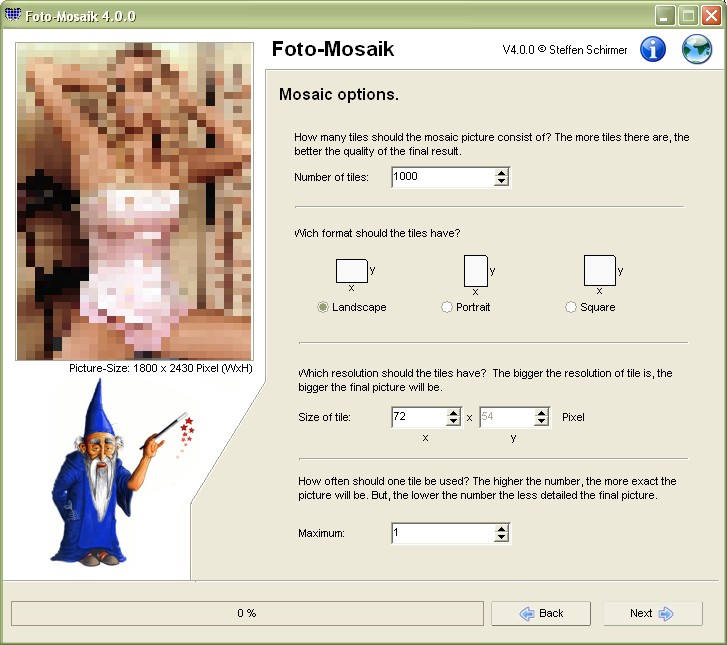The image size is (727, 645).
Task: Click the 0 % progress bar
Action: [x=247, y=613]
